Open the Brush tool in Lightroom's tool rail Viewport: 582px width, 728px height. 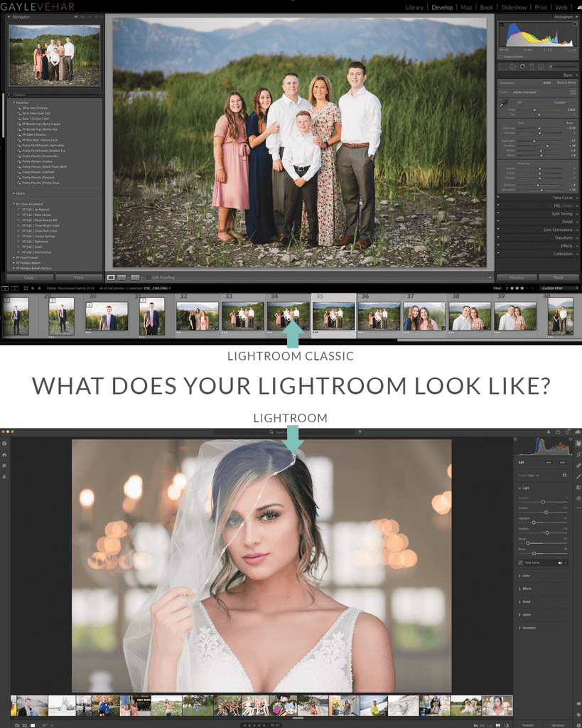(578, 476)
